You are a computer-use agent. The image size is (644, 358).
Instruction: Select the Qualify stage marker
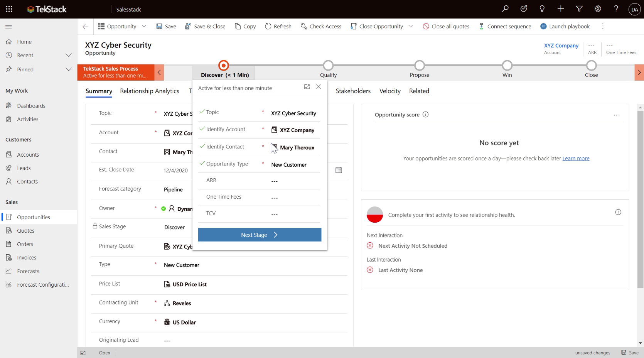point(328,65)
